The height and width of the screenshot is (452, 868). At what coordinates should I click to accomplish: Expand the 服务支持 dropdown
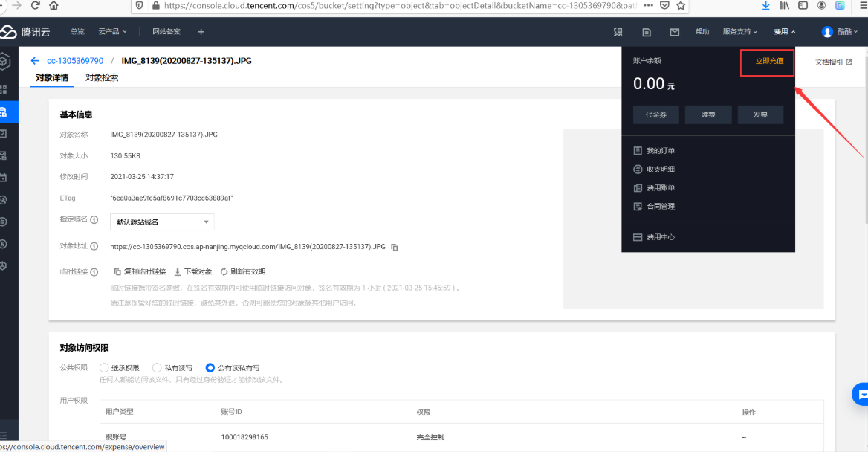point(739,32)
